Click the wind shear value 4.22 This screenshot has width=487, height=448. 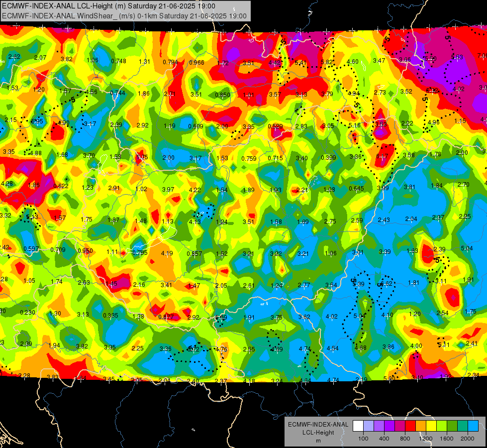[195, 190]
